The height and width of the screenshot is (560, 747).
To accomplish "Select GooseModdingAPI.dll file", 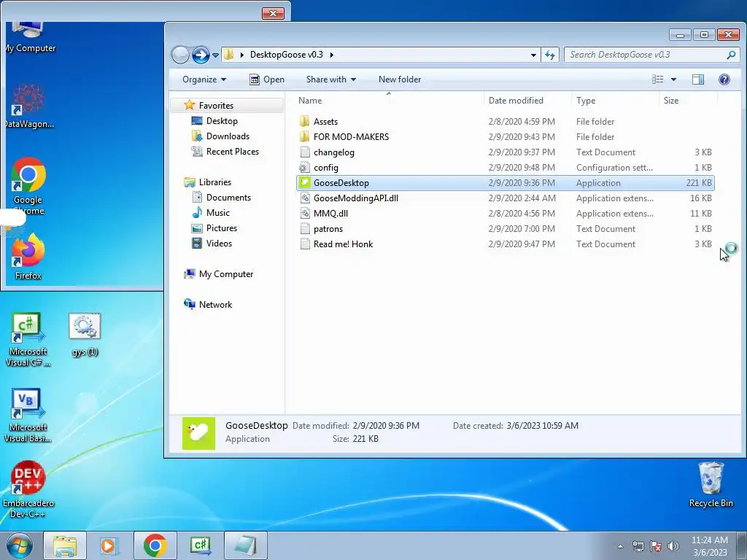I will (x=355, y=198).
